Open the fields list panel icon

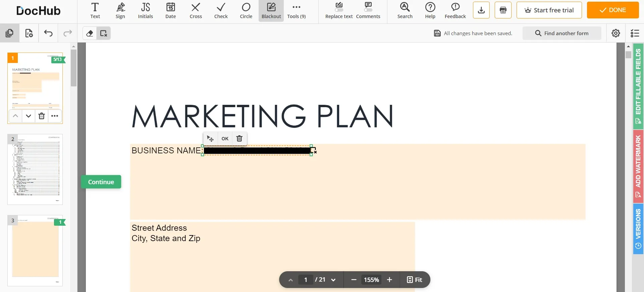tap(635, 33)
